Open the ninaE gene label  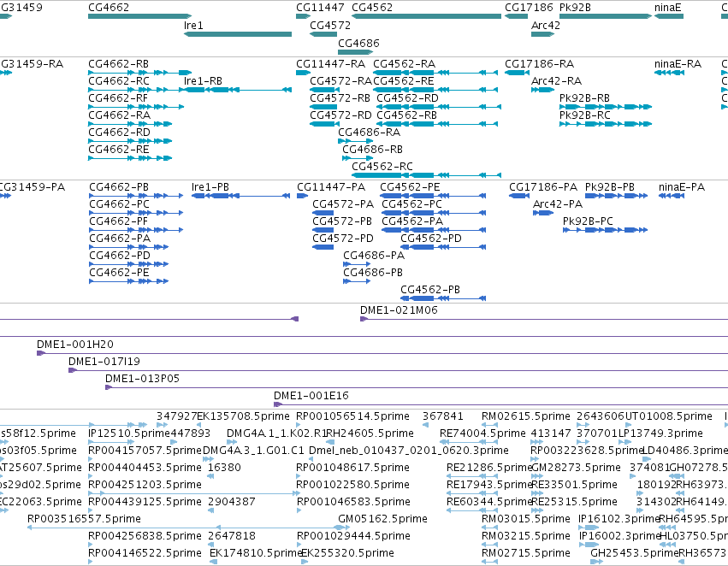tap(667, 8)
